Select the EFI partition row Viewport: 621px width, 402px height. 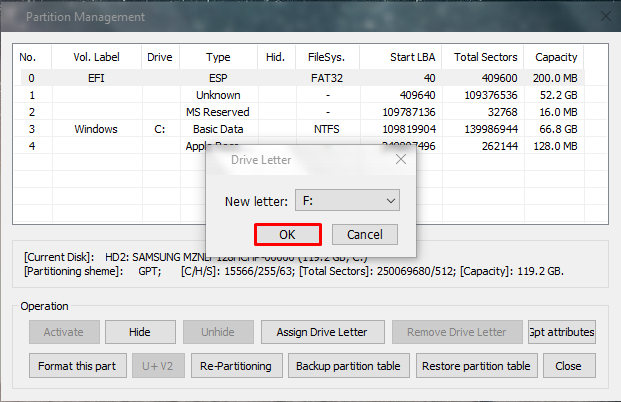(300, 78)
